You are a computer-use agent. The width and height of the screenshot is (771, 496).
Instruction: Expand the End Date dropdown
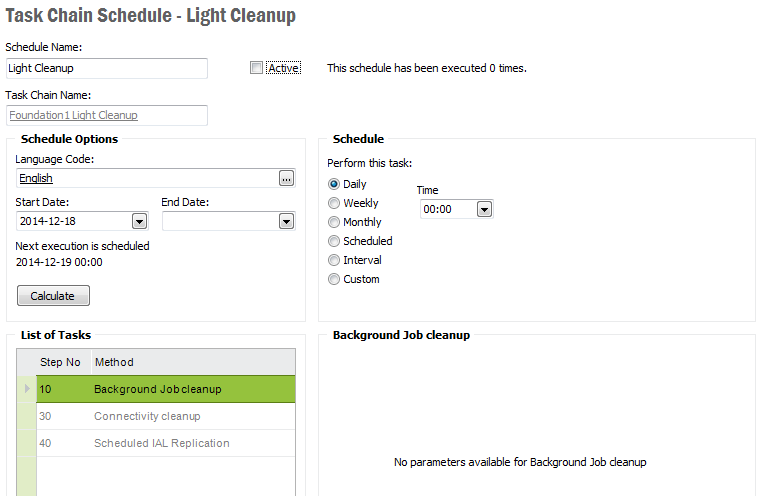[286, 221]
